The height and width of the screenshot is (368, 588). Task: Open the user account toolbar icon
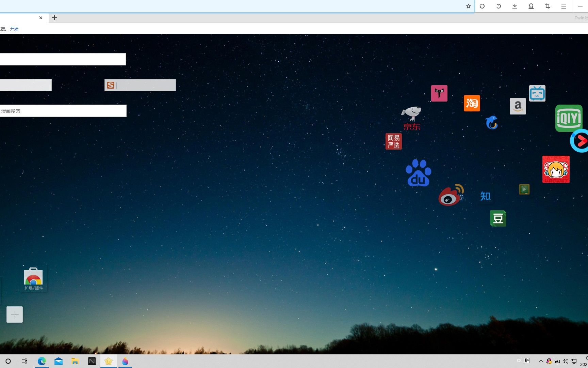[531, 6]
